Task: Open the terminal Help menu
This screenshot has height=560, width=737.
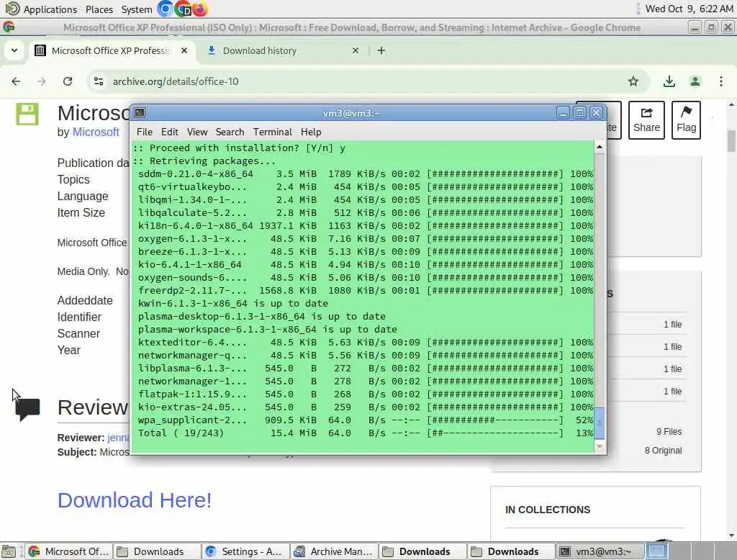Action: [311, 132]
